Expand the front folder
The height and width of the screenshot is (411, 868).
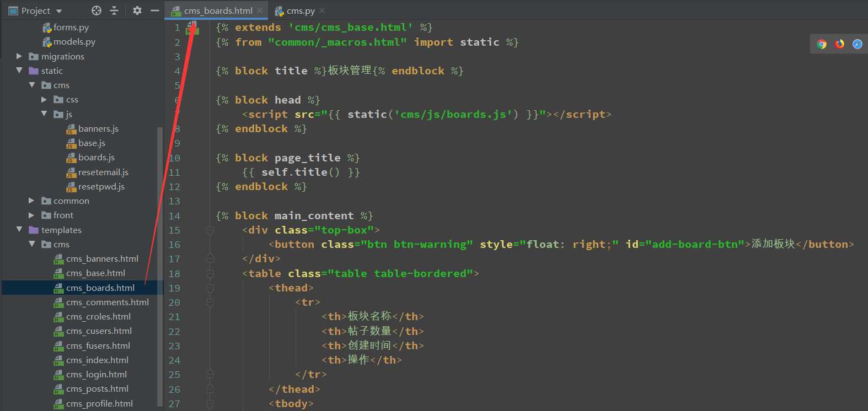pyautogui.click(x=31, y=215)
